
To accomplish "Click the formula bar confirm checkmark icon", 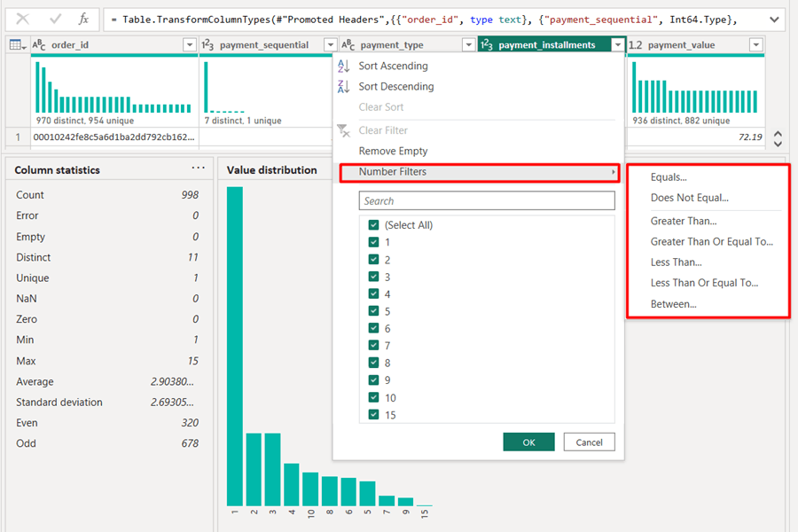I will (x=55, y=20).
